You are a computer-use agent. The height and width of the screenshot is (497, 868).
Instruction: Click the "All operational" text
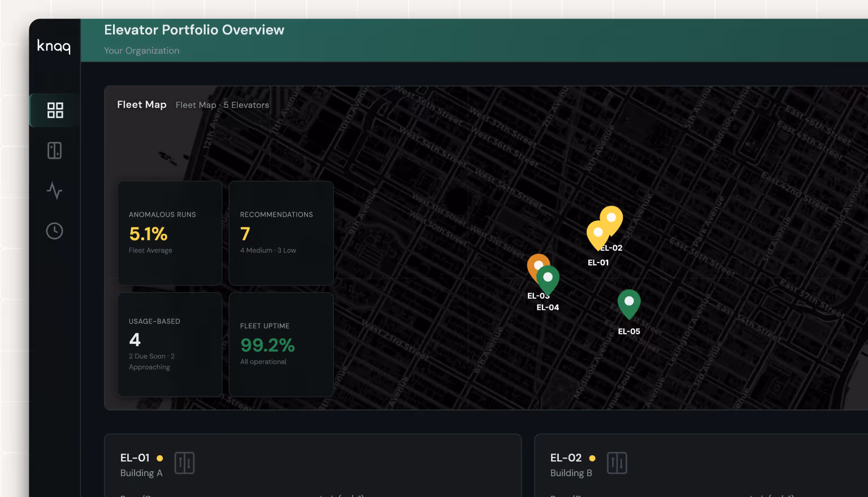click(x=263, y=362)
